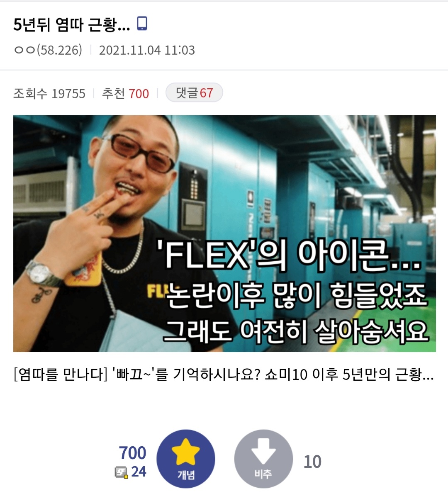Click the blue 700 upvote total beside star
448x501 pixels.
tap(132, 453)
